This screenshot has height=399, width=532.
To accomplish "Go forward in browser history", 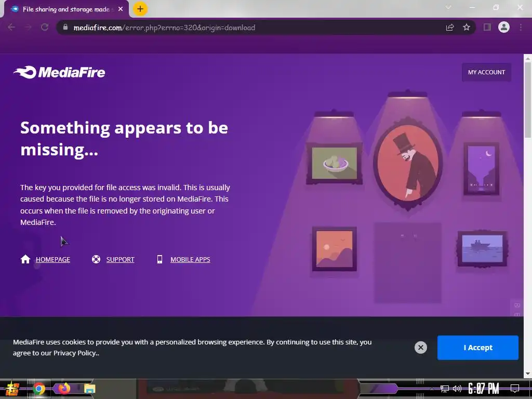I will [28, 28].
